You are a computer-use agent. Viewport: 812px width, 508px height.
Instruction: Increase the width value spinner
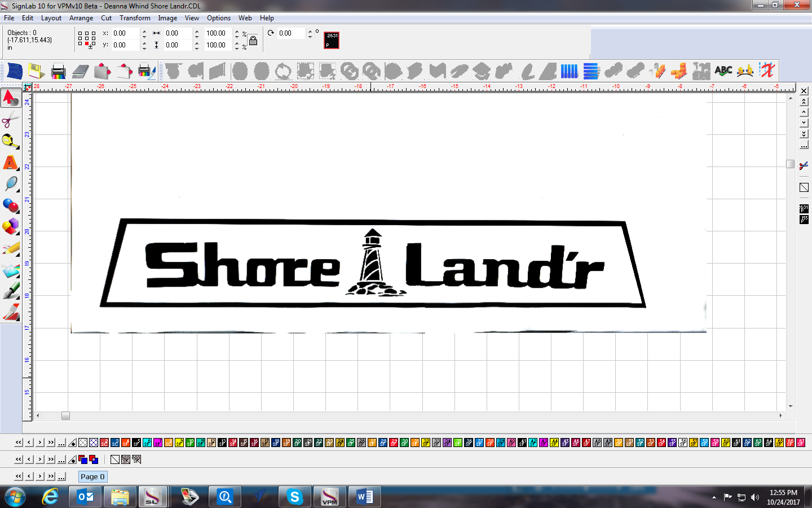coord(197,31)
